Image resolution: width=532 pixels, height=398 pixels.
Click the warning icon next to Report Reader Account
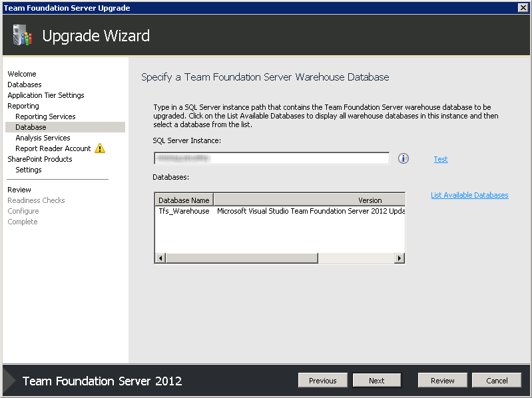pos(100,148)
